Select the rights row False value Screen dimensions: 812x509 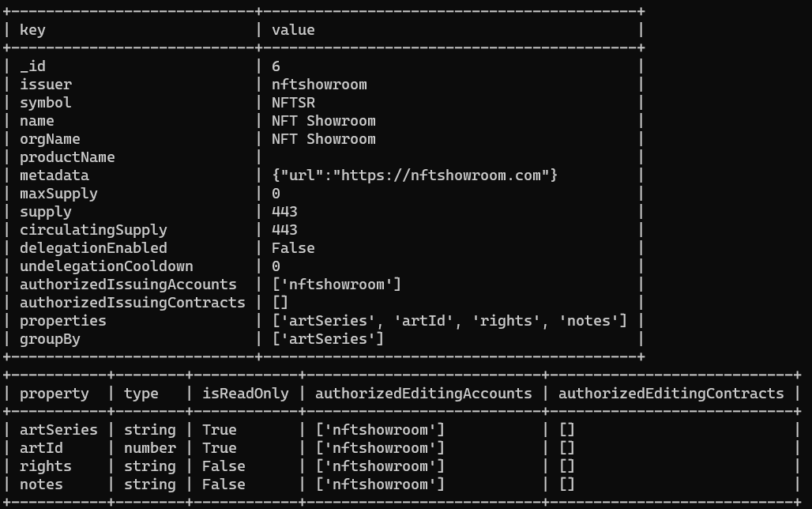[224, 466]
